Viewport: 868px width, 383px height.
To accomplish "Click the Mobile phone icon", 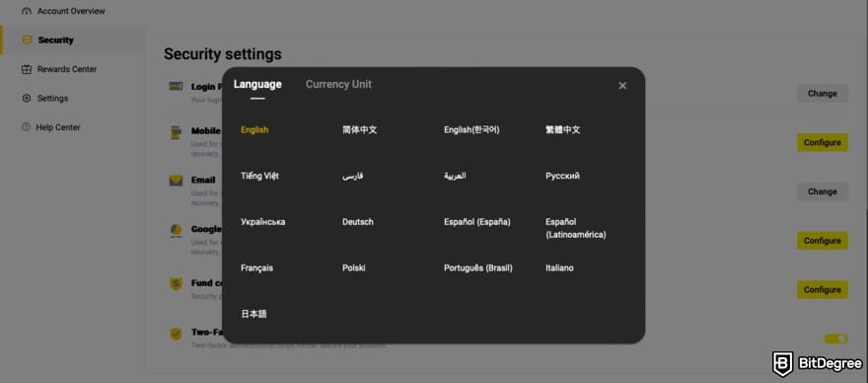I will [176, 132].
